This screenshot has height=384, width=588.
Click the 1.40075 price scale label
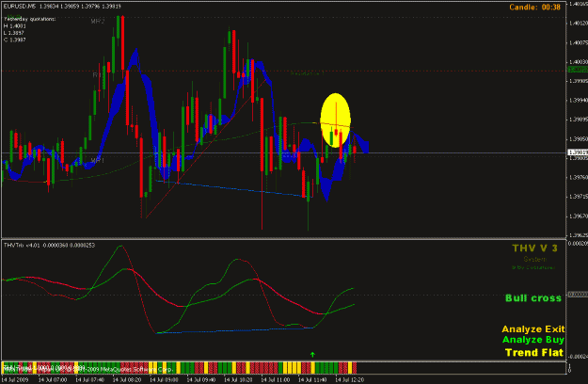pos(579,42)
